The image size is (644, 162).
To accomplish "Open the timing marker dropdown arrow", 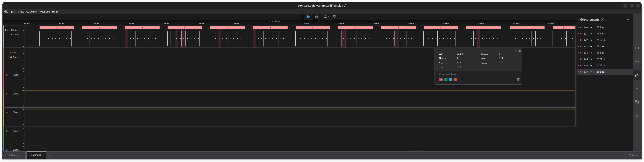I will pyautogui.click(x=338, y=17).
